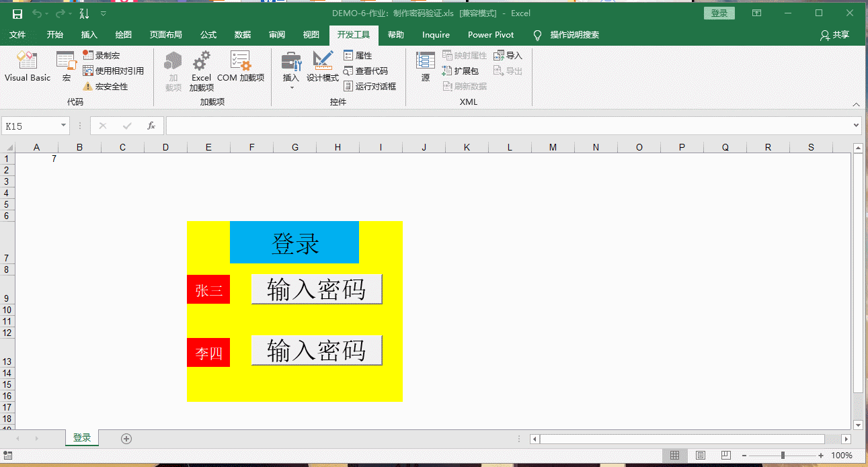This screenshot has width=868, height=467.
Task: Click the sort A-Z quick access icon
Action: tap(84, 13)
